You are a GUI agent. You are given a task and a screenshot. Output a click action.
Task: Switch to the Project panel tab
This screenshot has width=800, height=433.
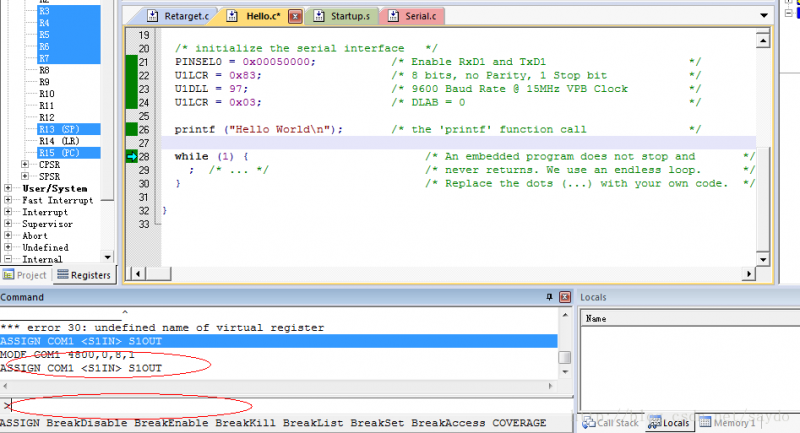[x=26, y=275]
